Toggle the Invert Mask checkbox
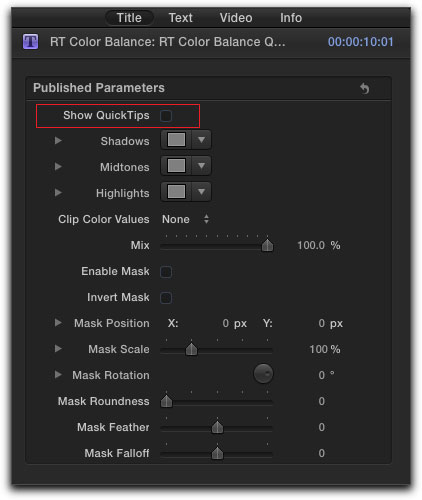The width and height of the screenshot is (422, 500). point(166,298)
